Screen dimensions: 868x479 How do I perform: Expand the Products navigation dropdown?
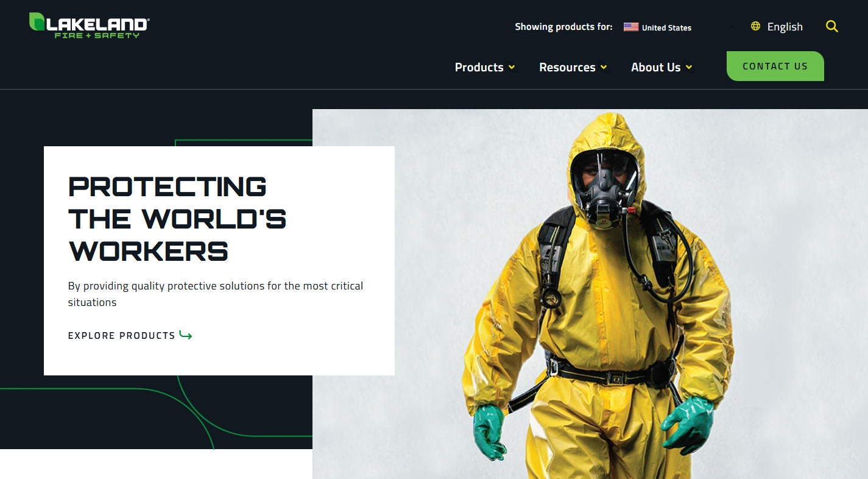[x=479, y=67]
